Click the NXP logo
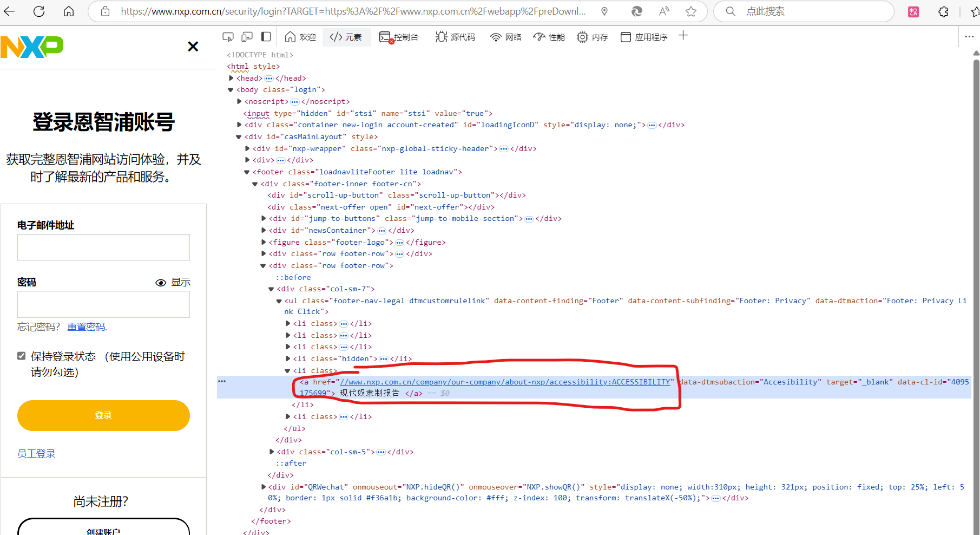Screen dimensions: 980x535 (31, 47)
